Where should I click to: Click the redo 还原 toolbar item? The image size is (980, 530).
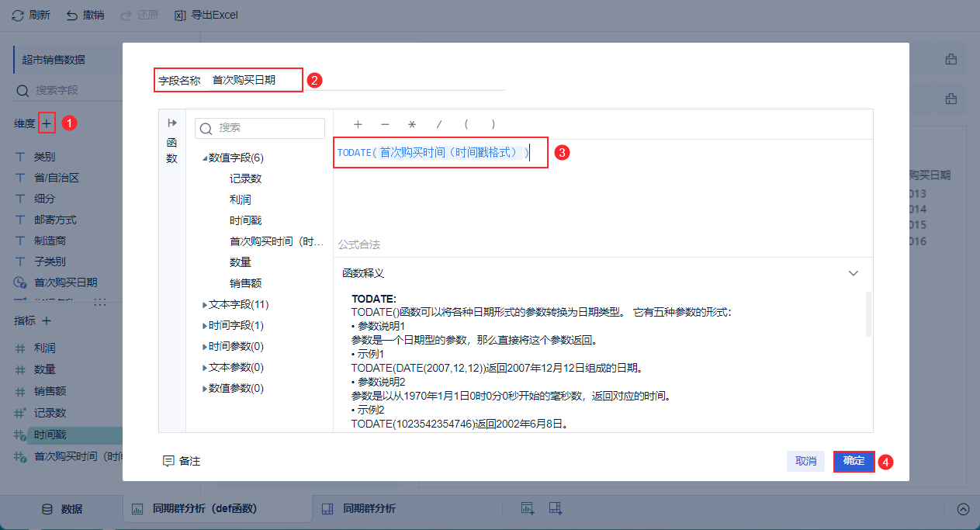click(140, 15)
